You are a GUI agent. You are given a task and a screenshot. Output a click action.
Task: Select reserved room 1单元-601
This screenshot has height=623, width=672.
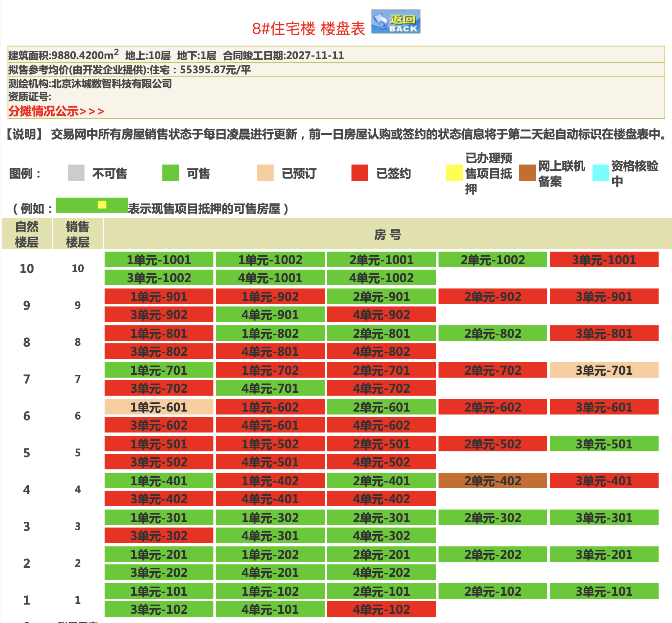tap(159, 407)
